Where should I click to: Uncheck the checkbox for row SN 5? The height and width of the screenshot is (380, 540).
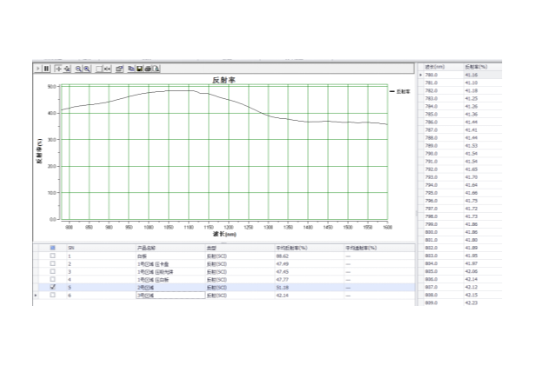[x=53, y=287]
